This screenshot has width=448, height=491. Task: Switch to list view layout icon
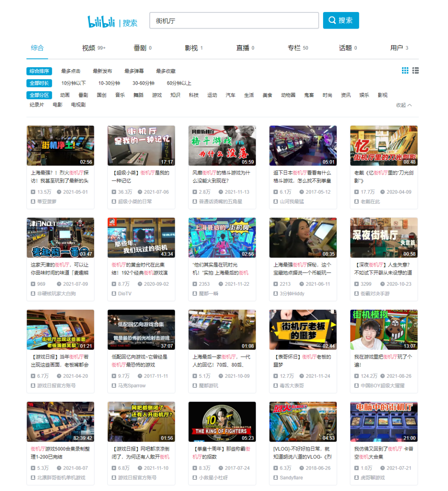pos(415,70)
